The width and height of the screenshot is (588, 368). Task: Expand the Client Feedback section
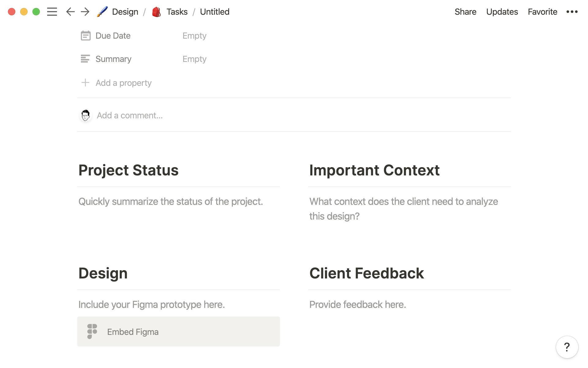(x=367, y=273)
